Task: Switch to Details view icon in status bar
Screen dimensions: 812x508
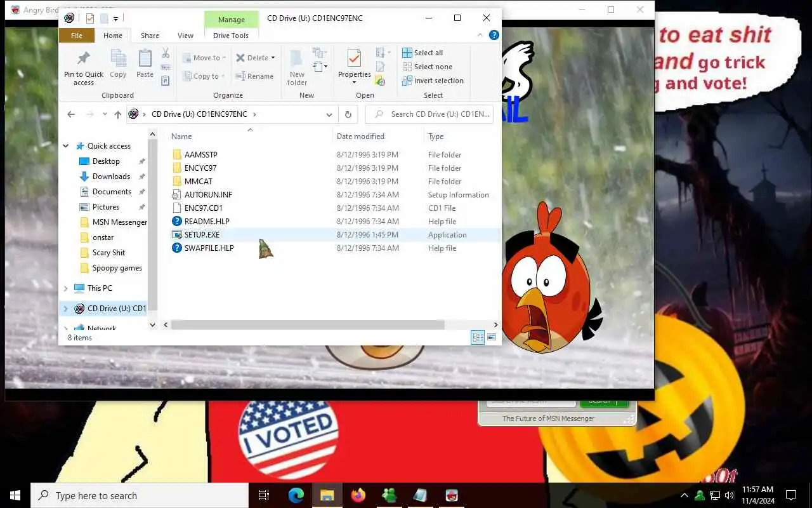Action: (478, 338)
